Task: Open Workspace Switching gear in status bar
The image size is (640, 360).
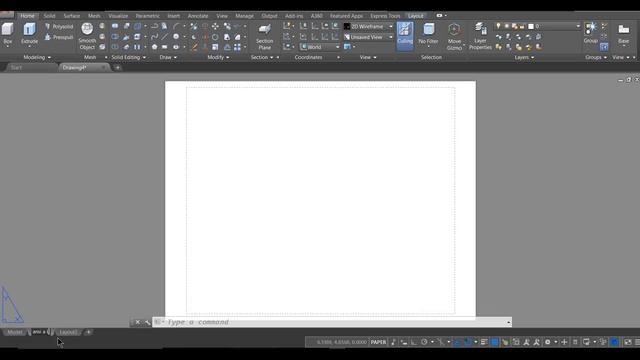Action: 548,342
